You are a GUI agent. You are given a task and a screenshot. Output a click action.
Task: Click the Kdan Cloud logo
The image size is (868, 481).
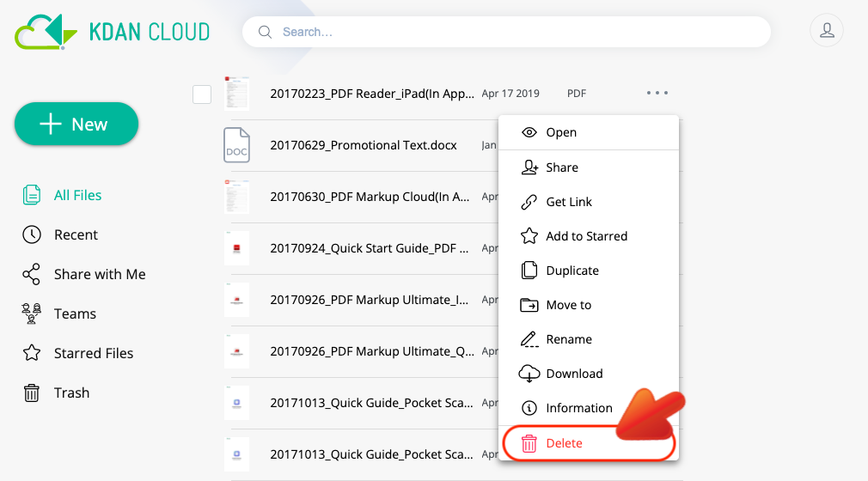point(46,32)
